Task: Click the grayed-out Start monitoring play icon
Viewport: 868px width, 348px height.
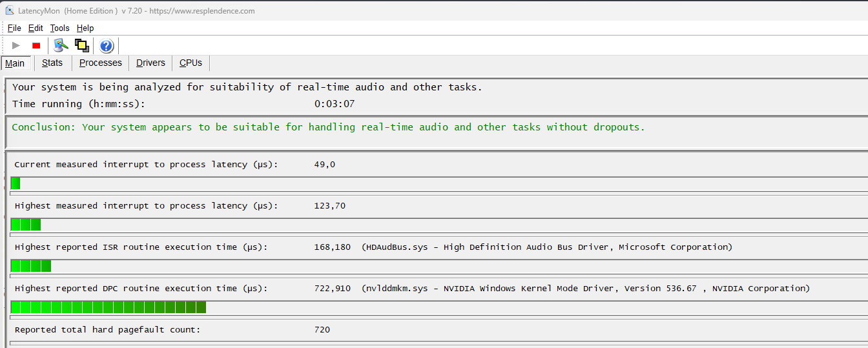Action: coord(16,45)
